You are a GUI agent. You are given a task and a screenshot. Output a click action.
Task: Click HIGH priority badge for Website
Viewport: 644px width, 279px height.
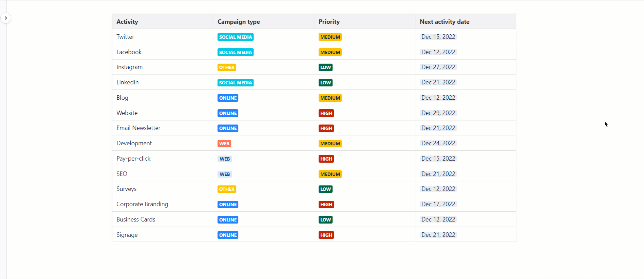coord(326,113)
